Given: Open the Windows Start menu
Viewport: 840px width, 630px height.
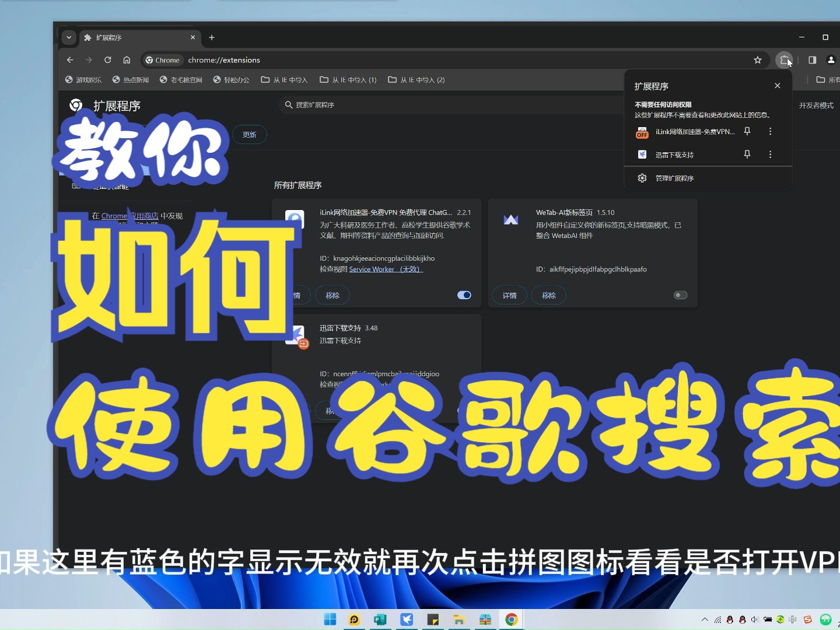Looking at the screenshot, I should pos(330,619).
